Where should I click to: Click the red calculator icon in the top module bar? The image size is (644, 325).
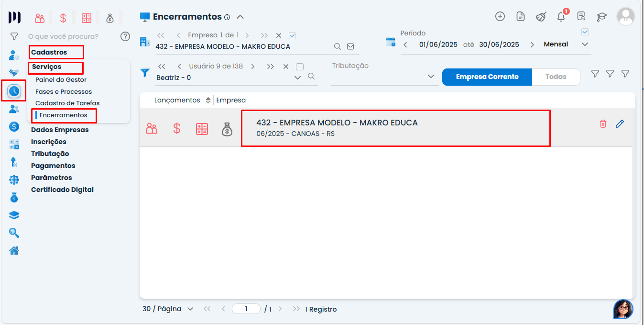tap(86, 18)
